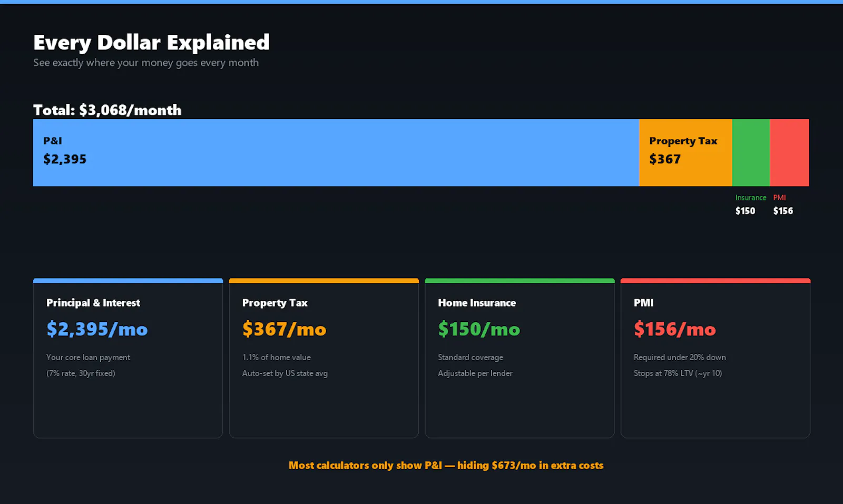Click the '$156' legend value
The height and width of the screenshot is (504, 843).
(x=783, y=211)
